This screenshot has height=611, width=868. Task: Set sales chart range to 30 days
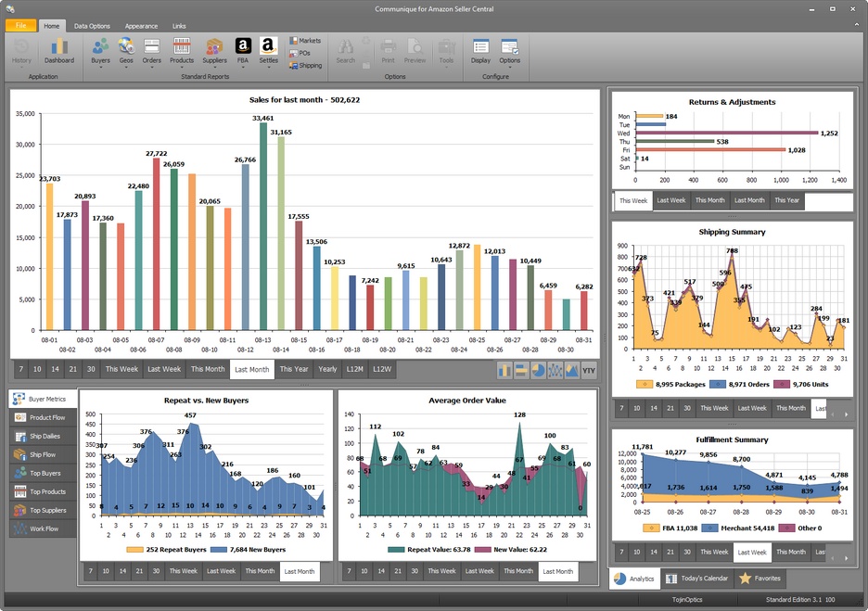click(x=91, y=369)
